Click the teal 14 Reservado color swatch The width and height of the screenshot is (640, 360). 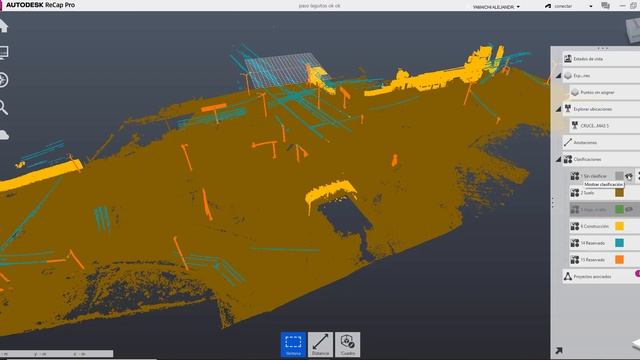tap(619, 243)
